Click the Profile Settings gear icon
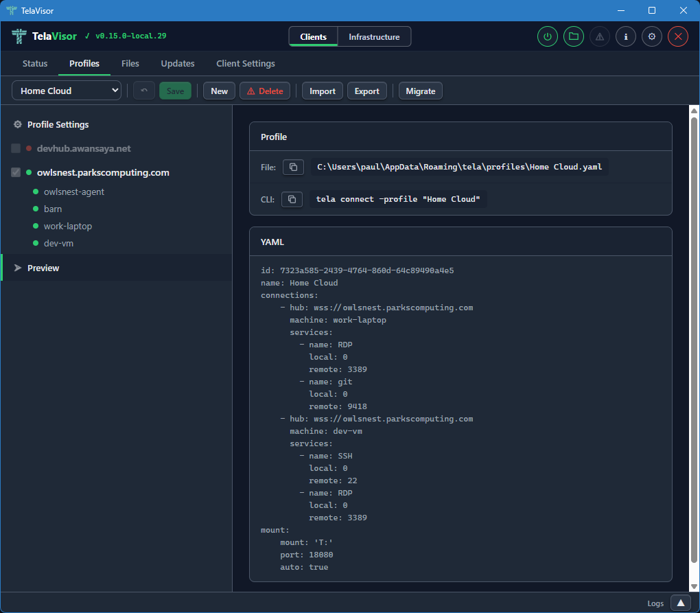 pyautogui.click(x=17, y=124)
